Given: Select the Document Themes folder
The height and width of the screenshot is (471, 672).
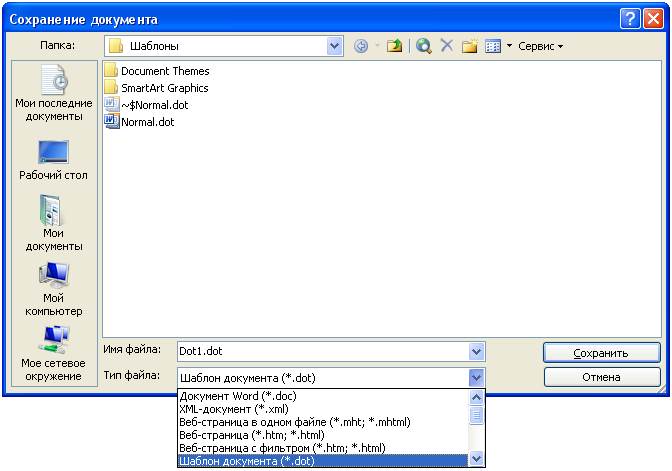Looking at the screenshot, I should point(157,71).
